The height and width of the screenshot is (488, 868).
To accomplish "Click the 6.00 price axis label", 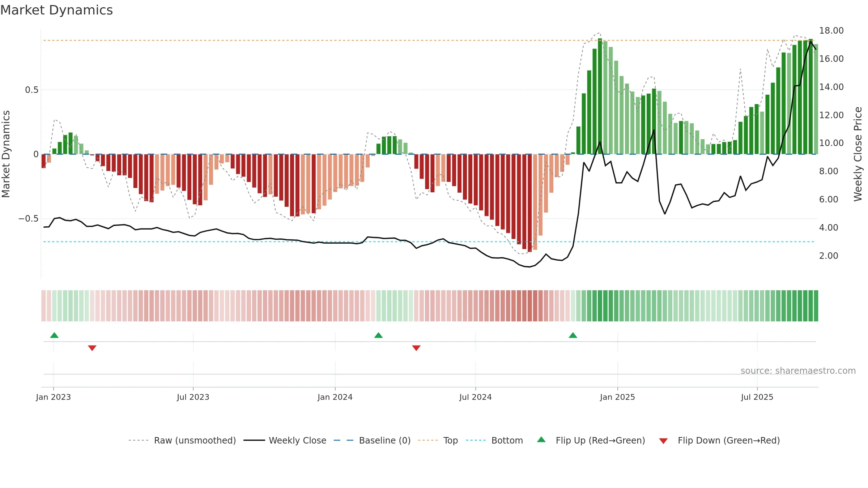I will (829, 199).
